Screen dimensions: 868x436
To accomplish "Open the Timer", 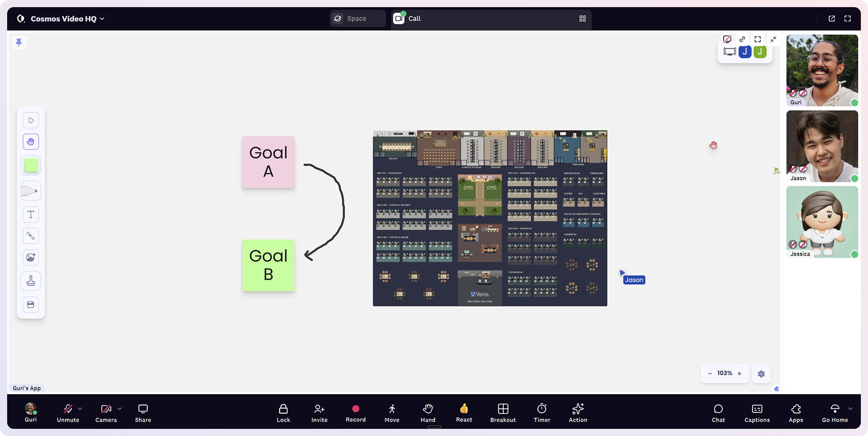I will (542, 412).
